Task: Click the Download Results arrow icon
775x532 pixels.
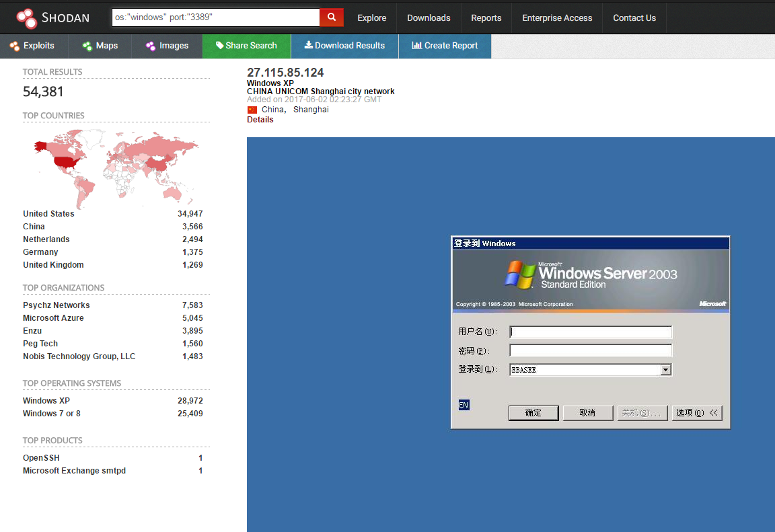Action: tap(308, 45)
